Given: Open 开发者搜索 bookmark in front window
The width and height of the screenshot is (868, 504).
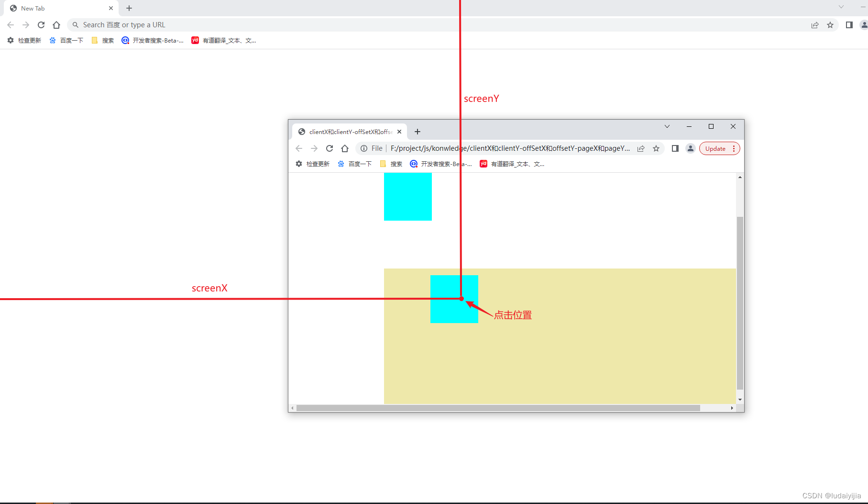Looking at the screenshot, I should (x=441, y=164).
